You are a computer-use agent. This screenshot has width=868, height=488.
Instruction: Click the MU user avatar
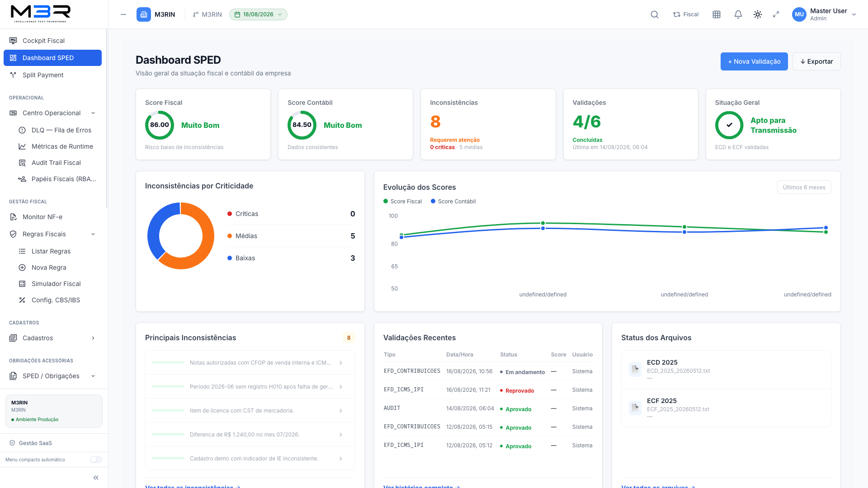(x=799, y=14)
